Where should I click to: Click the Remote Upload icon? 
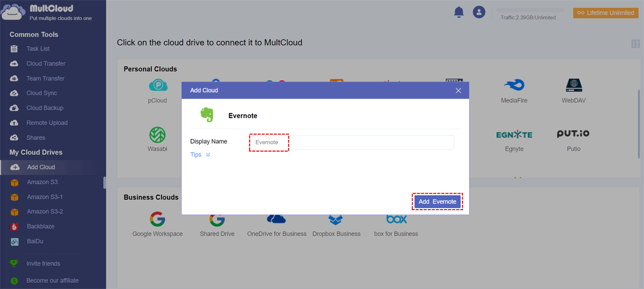[x=14, y=123]
